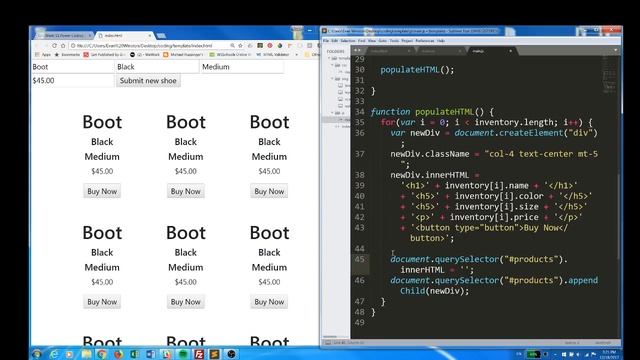Switch to Sublime Text taskbar icon
The height and width of the screenshot is (360, 640).
(215, 354)
